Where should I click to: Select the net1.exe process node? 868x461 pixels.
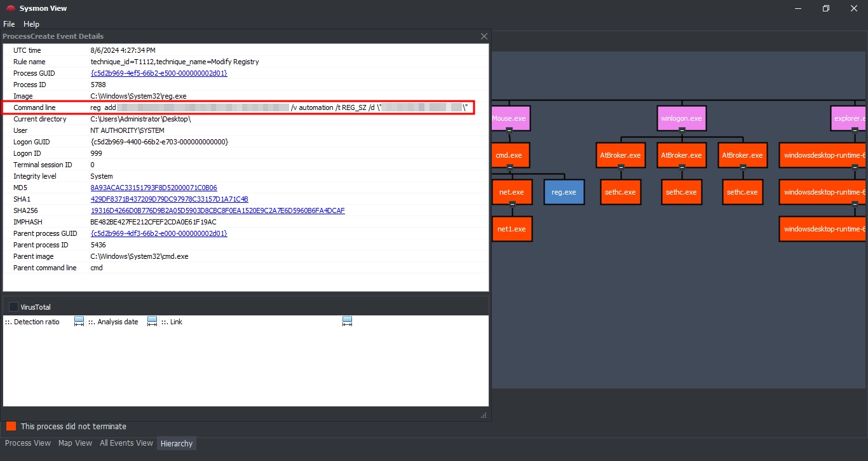512,229
